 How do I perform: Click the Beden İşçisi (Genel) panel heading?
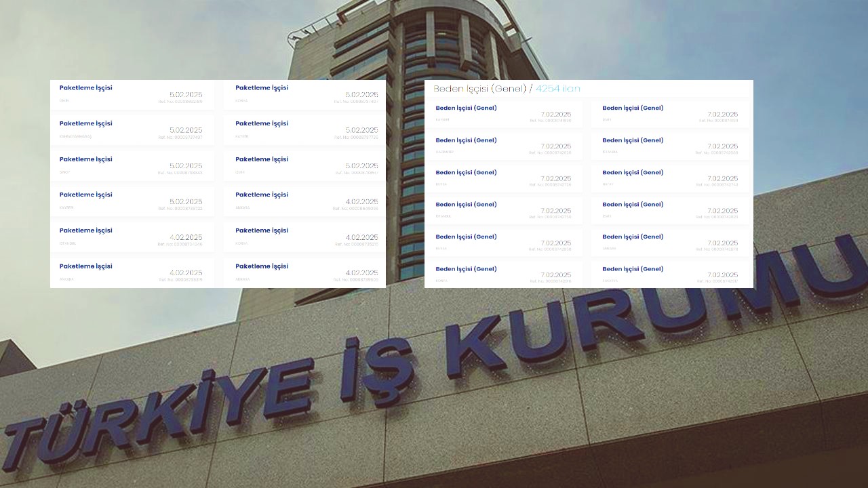tap(479, 89)
